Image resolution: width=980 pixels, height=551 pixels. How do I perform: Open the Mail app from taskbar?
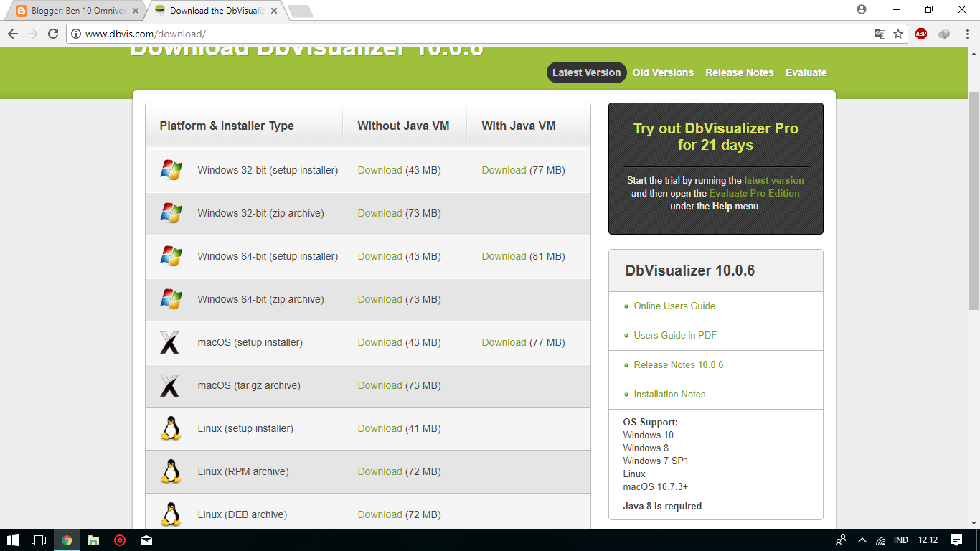point(146,540)
